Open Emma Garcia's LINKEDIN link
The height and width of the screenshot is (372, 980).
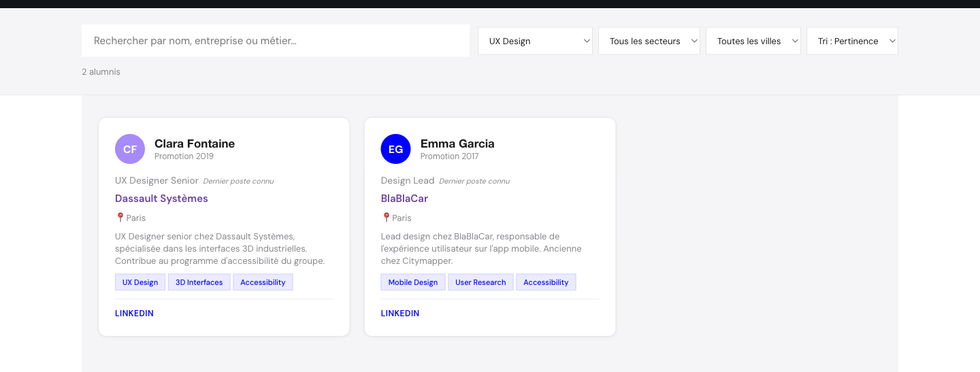pos(400,314)
